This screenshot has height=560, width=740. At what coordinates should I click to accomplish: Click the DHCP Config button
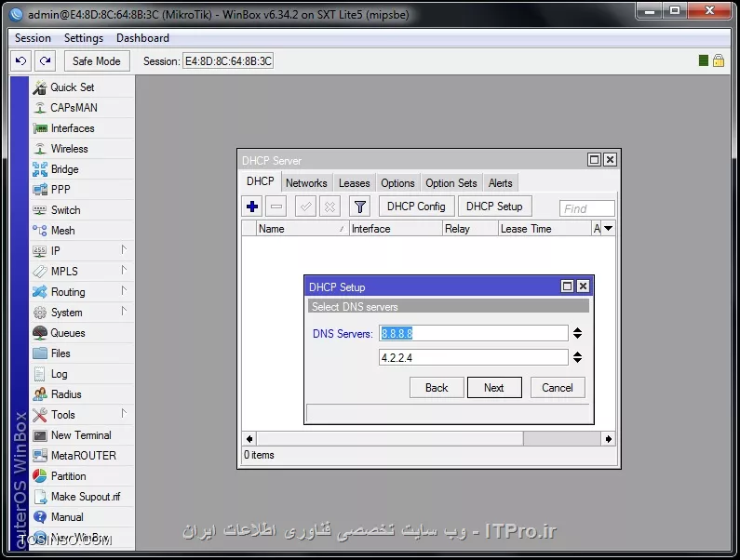coord(416,207)
